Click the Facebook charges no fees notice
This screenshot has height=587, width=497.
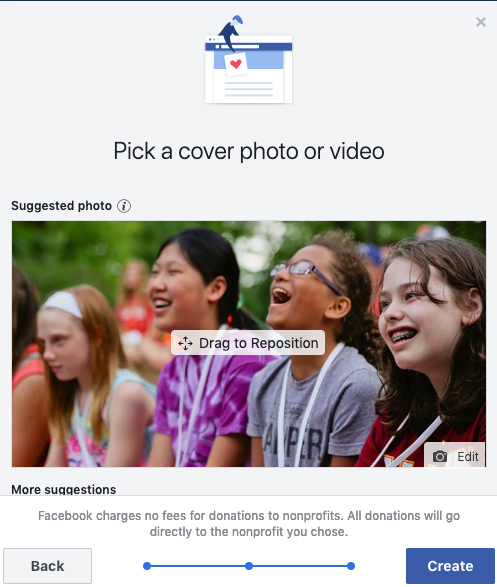[x=249, y=523]
